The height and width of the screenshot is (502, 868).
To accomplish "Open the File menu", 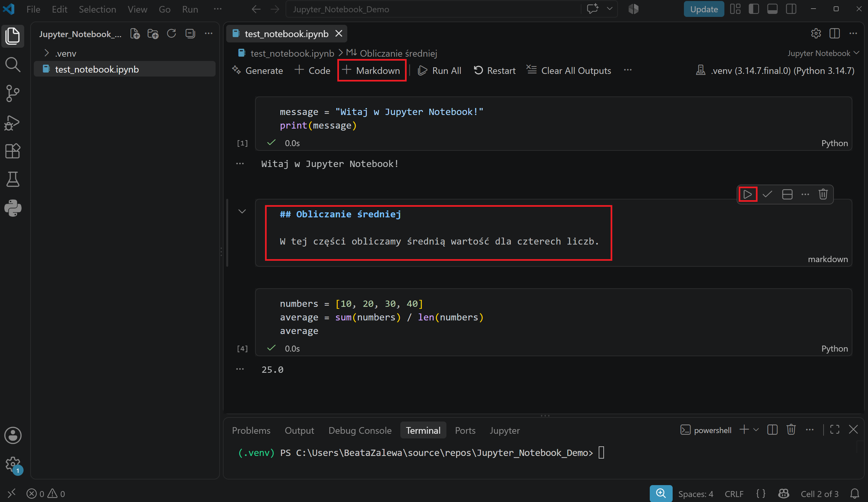I will [x=33, y=9].
